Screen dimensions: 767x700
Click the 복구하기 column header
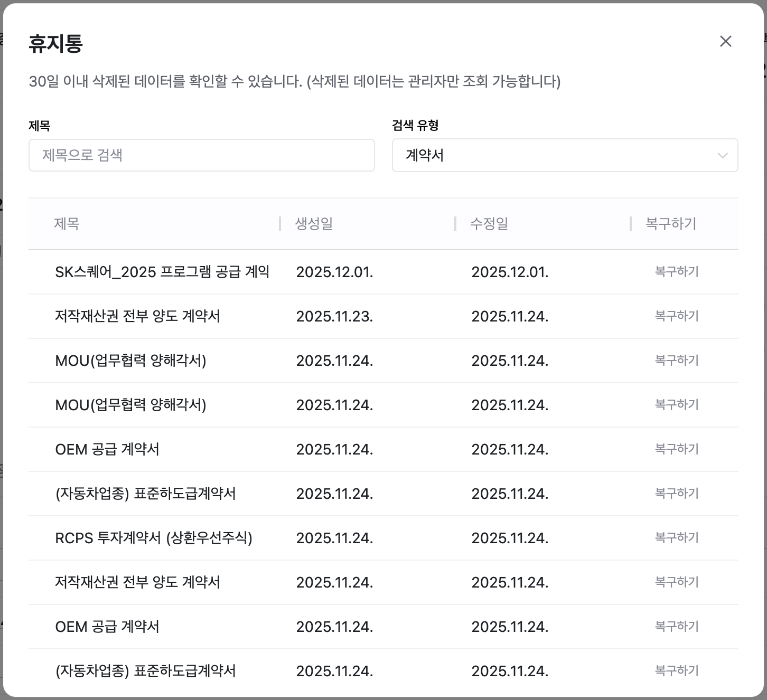pyautogui.click(x=671, y=224)
